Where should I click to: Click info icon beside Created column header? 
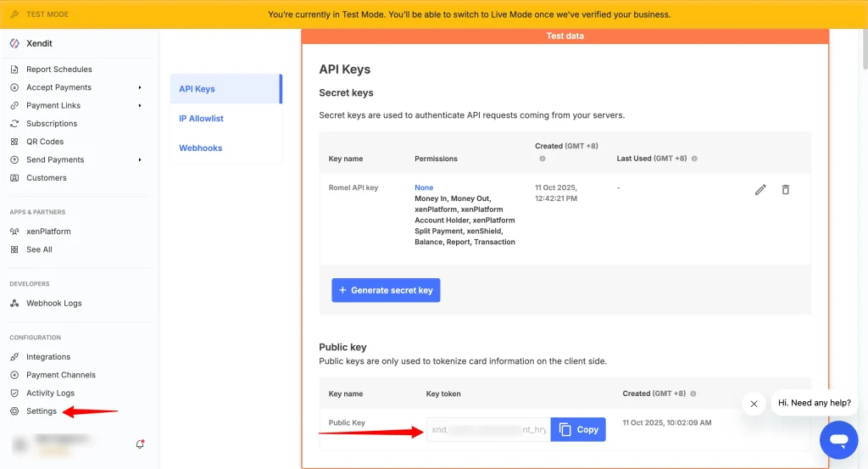pyautogui.click(x=542, y=159)
